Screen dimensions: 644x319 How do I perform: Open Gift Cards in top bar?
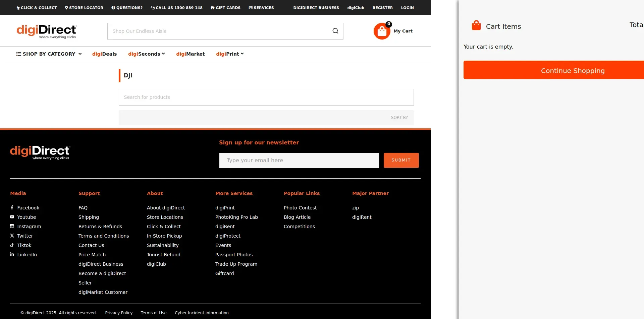pyautogui.click(x=225, y=7)
